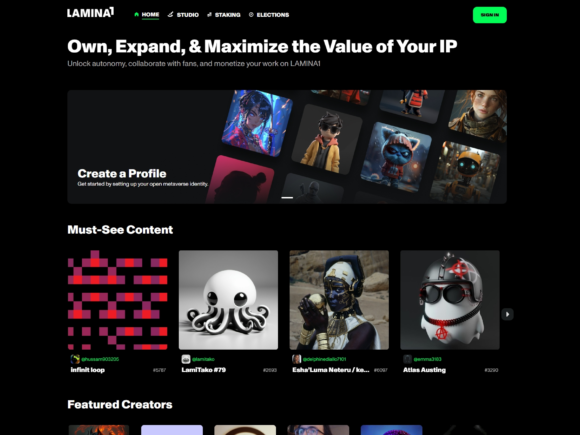Click the avatar icon next to @hussam903205
The width and height of the screenshot is (580, 435).
(75, 359)
